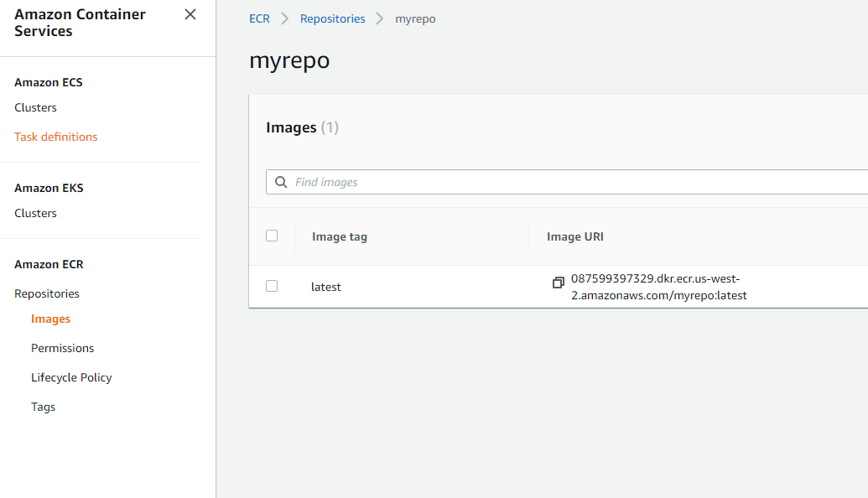Click the latest image tag
The image size is (868, 498).
[326, 287]
